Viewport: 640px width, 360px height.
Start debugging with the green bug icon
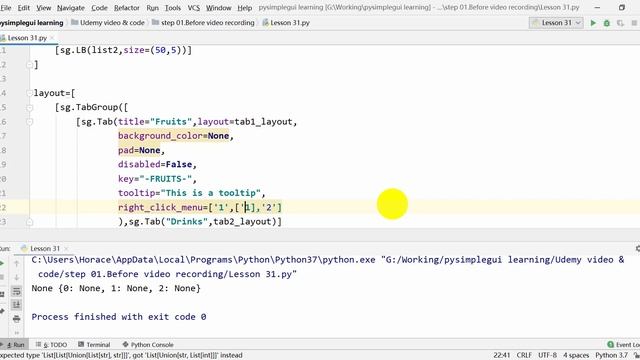[607, 23]
